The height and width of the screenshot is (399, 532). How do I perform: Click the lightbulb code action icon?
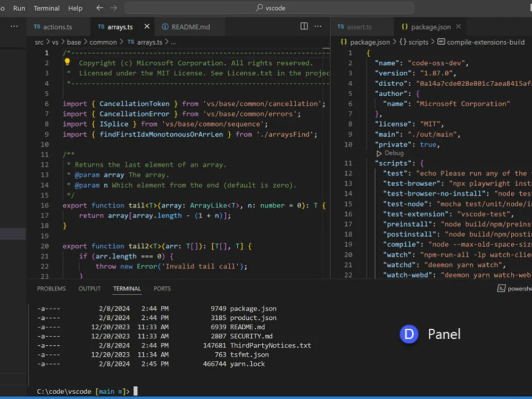pyautogui.click(x=67, y=62)
